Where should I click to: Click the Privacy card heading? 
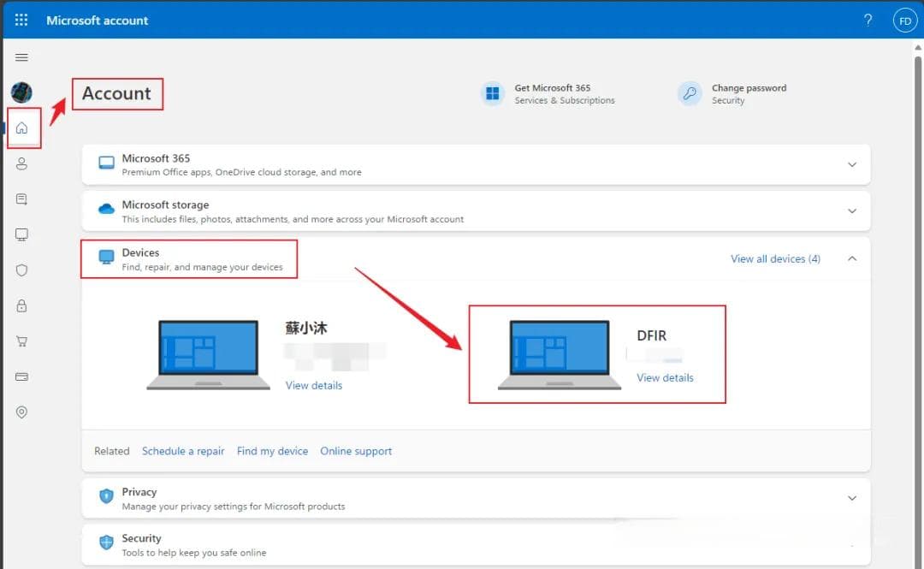[139, 492]
